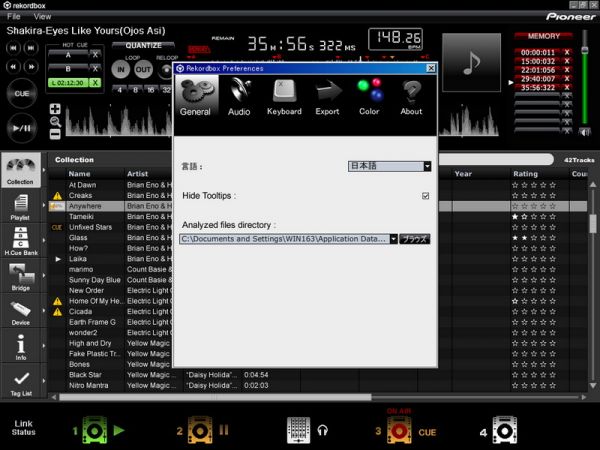Expand the H.Cue Bank sidebar arrow
600x450 pixels.
pyautogui.click(x=44, y=241)
